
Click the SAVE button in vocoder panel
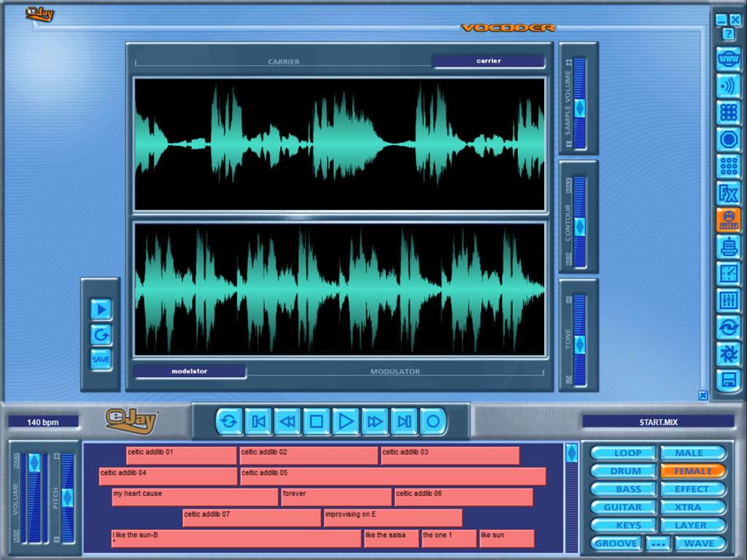click(x=101, y=359)
